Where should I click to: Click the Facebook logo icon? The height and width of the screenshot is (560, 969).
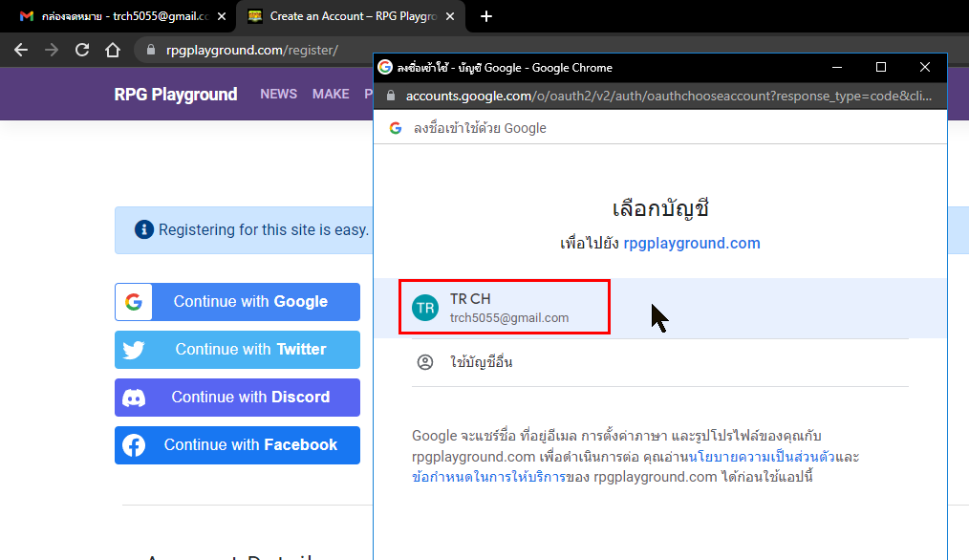(134, 445)
